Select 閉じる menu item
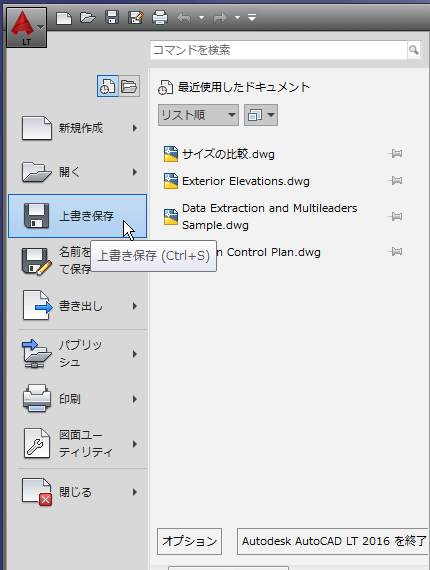This screenshot has height=570, width=430. click(77, 492)
